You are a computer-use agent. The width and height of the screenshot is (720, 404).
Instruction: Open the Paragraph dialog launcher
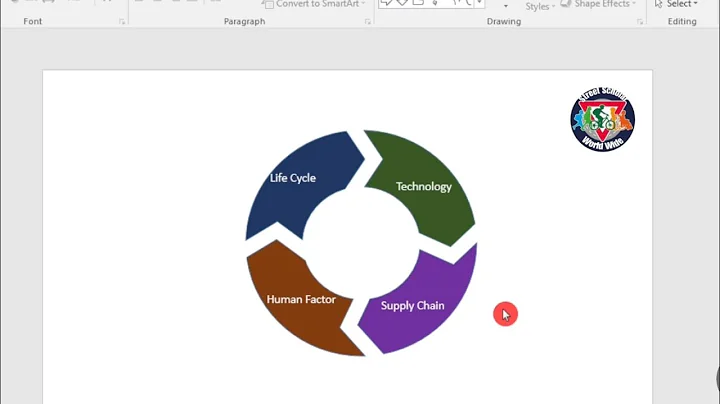click(367, 22)
